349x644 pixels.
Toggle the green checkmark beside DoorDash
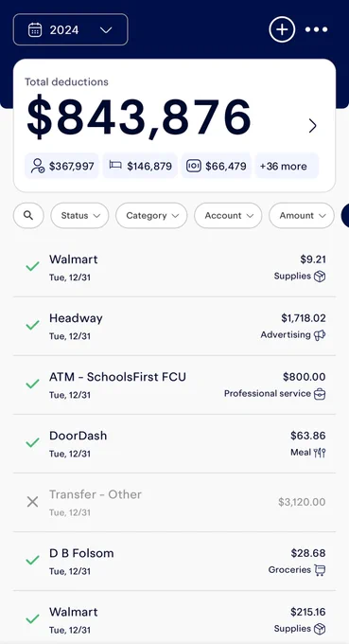coord(32,443)
